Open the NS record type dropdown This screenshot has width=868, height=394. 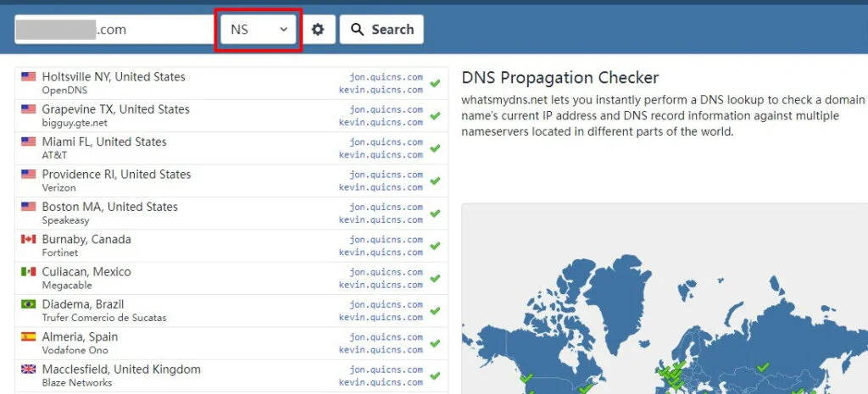pyautogui.click(x=259, y=30)
